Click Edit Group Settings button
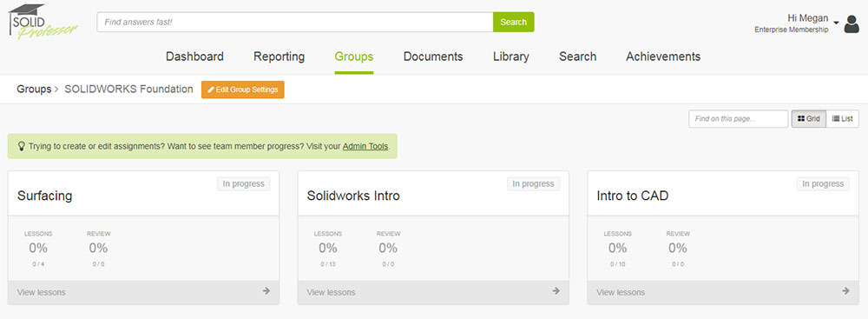Image resolution: width=868 pixels, height=319 pixels. click(242, 90)
